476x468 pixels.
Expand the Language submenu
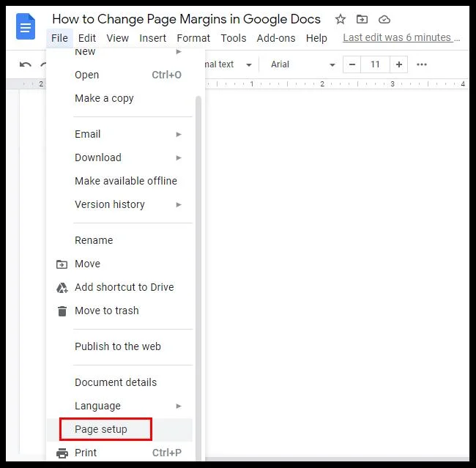click(x=121, y=406)
